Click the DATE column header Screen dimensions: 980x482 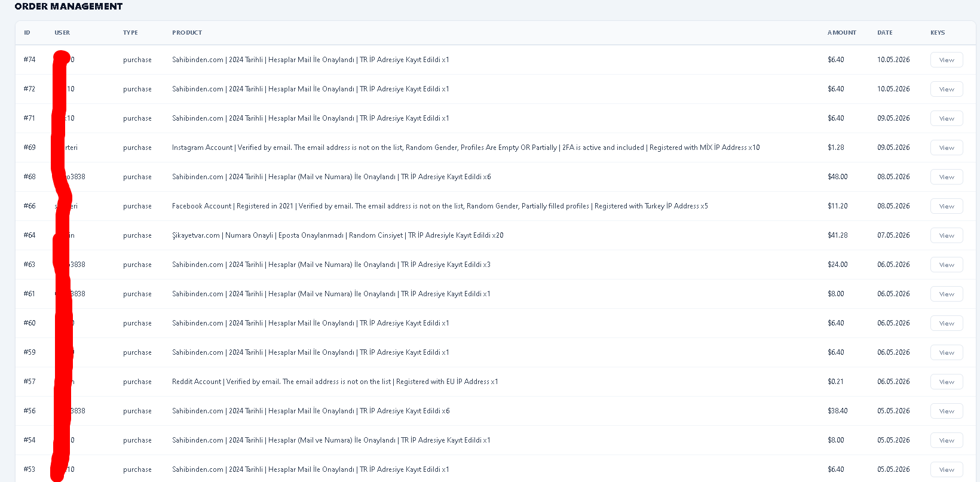click(885, 33)
